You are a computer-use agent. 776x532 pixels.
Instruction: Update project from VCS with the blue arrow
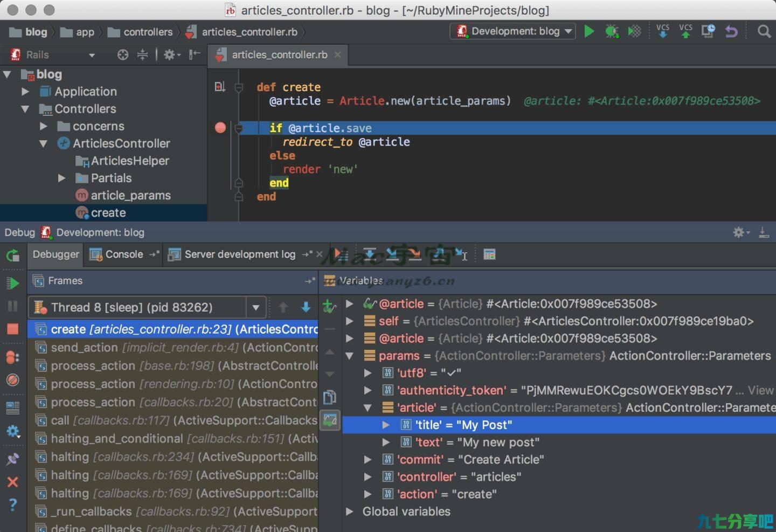[x=663, y=31]
